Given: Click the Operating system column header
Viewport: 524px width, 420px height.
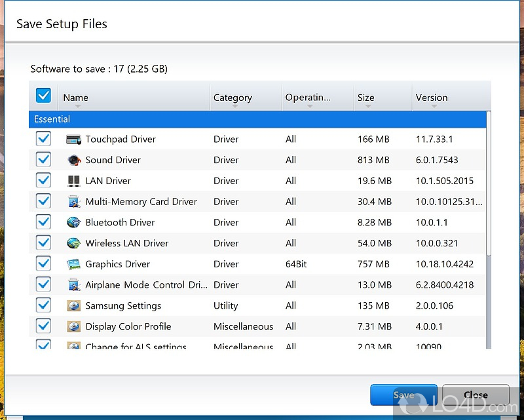Looking at the screenshot, I should tap(308, 98).
